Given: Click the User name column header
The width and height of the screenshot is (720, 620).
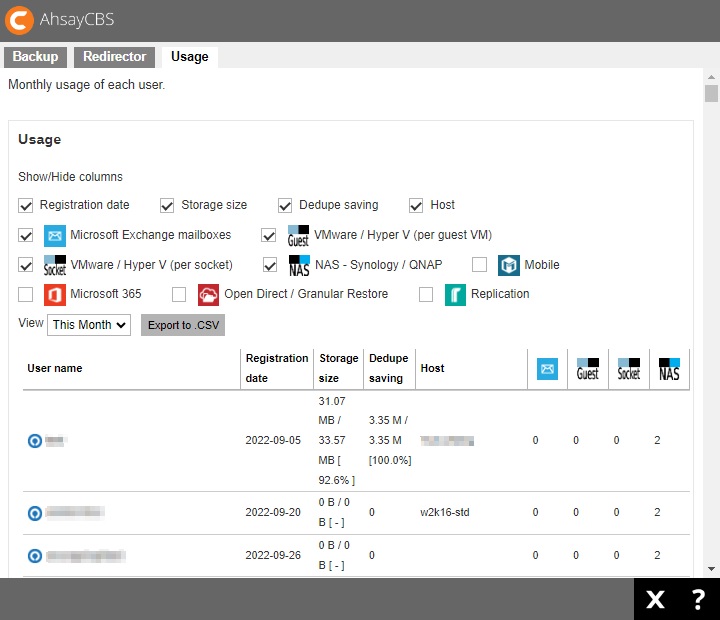Looking at the screenshot, I should 55,368.
